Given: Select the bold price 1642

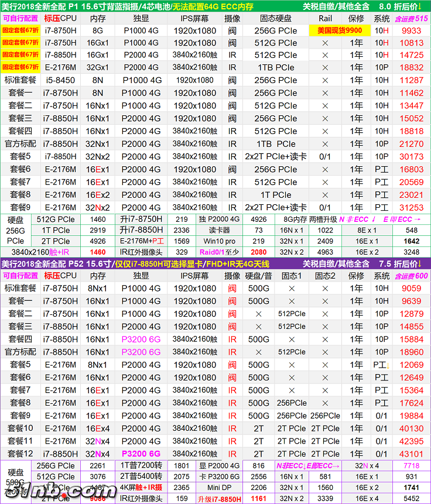Looking at the screenshot, I should (411, 241).
